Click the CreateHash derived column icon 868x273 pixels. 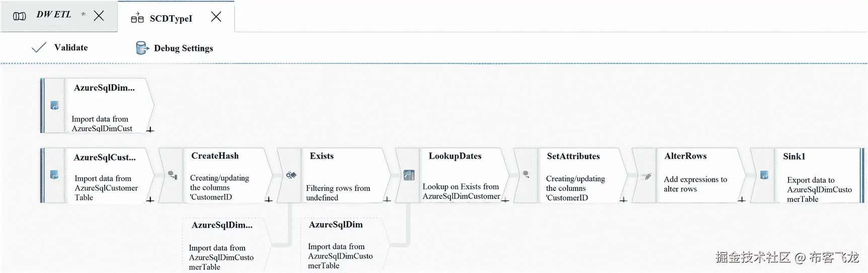[173, 175]
